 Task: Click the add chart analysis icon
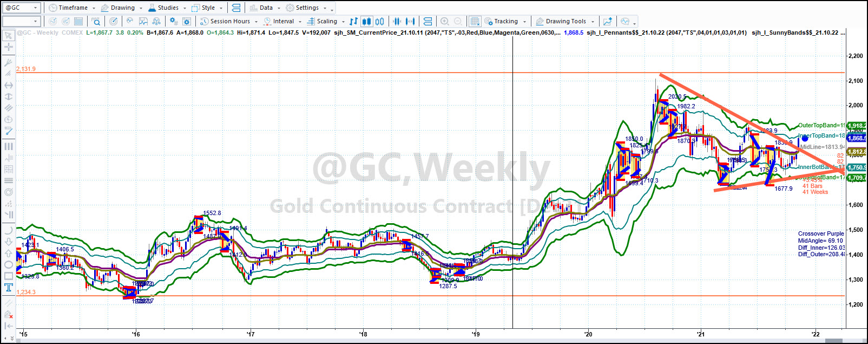pos(608,22)
